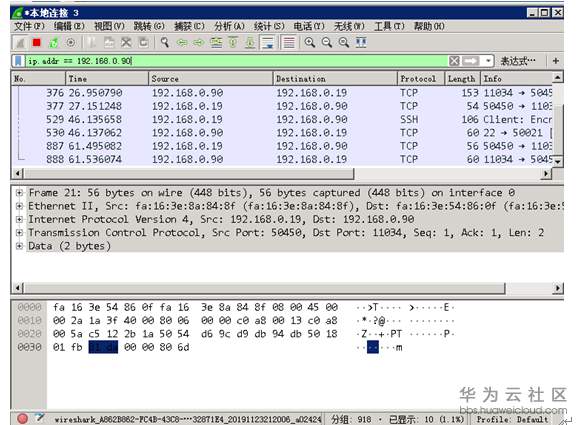Open capture file properties status bar icon
Viewport: 581px width, 425px height.
pos(40,418)
